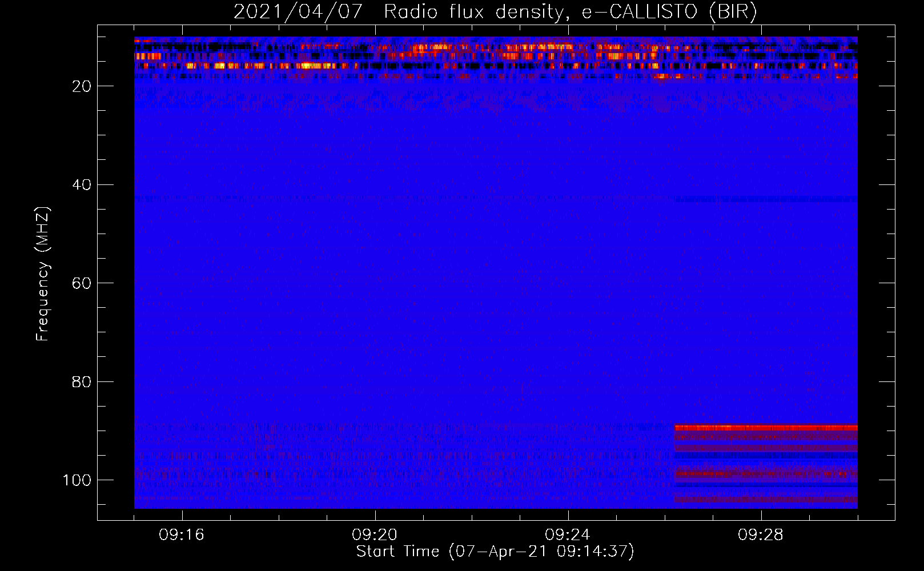Click the bright red band near 90 MHz
This screenshot has height=571, width=924.
766,427
